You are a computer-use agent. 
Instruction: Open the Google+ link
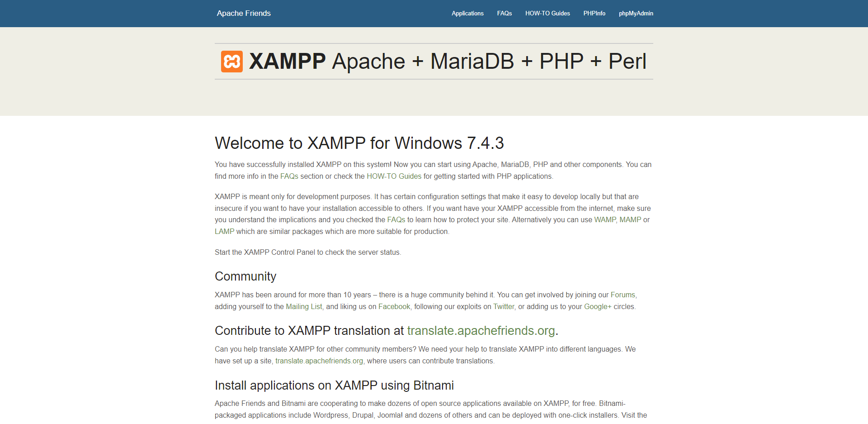click(x=598, y=306)
